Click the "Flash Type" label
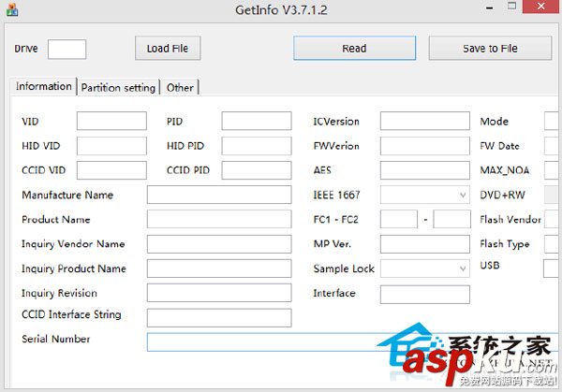Viewport: 562px width, 392px height. pyautogui.click(x=505, y=244)
